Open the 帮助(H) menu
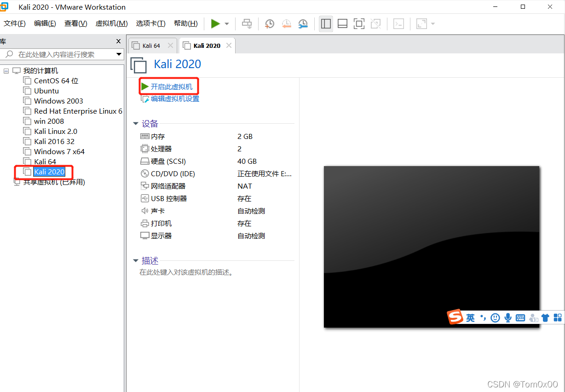 point(186,23)
